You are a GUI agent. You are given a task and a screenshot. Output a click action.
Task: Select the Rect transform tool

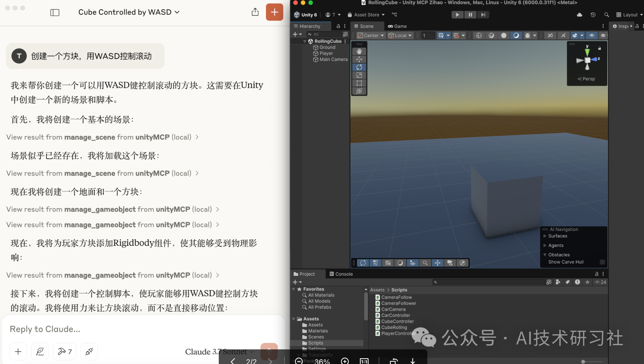point(359,83)
